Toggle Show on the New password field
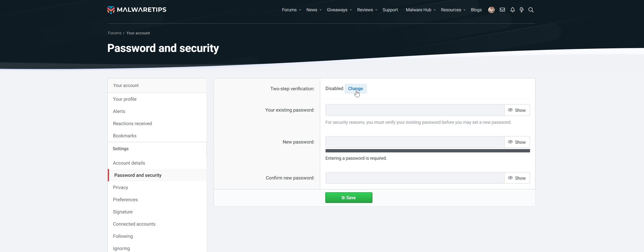644x252 pixels. click(x=517, y=142)
